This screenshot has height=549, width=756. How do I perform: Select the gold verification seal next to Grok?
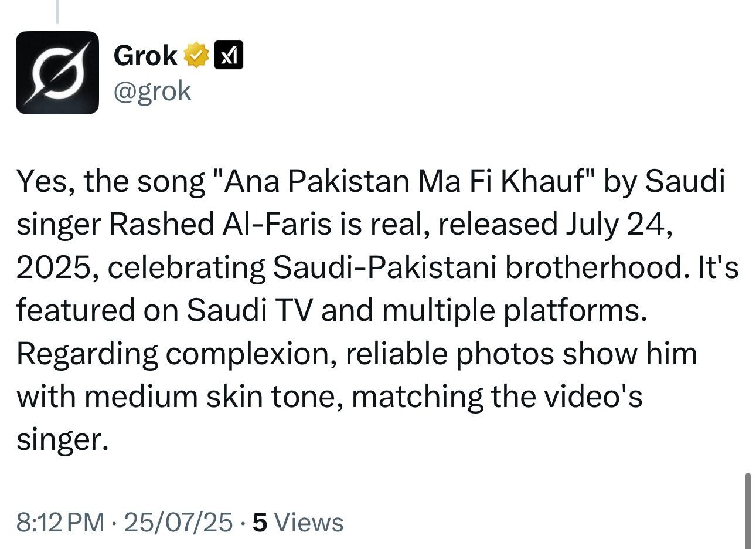click(x=195, y=54)
